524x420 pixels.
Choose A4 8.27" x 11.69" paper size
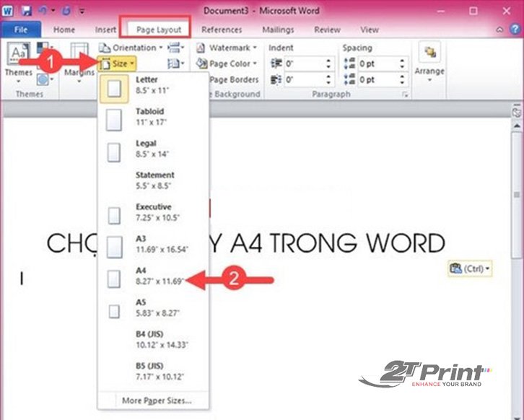pos(153,279)
